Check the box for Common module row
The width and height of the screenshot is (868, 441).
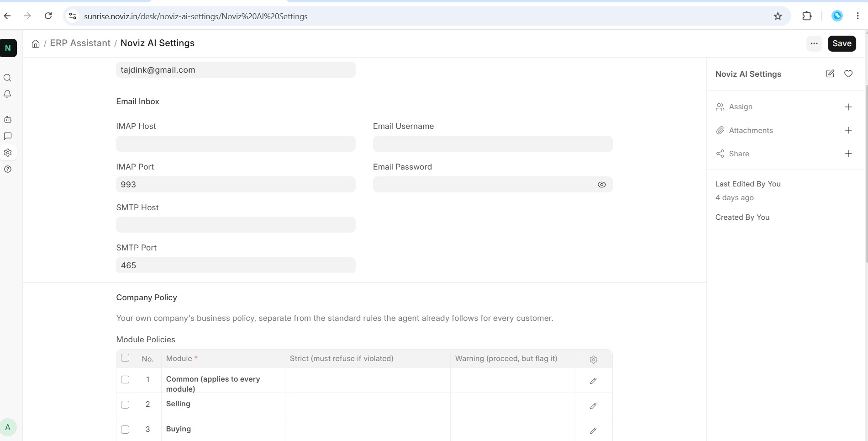point(125,379)
